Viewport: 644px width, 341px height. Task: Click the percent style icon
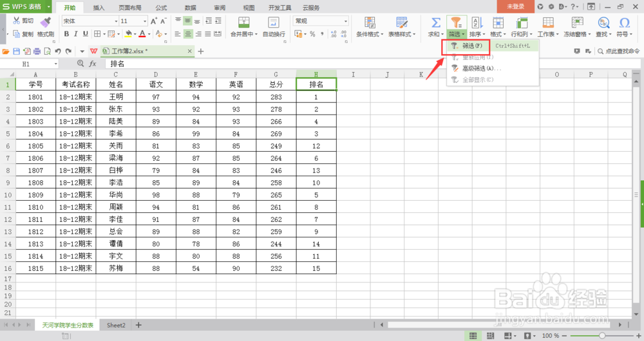point(312,35)
